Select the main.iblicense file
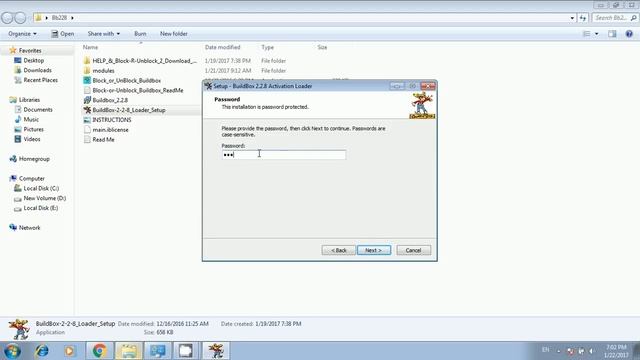The image size is (640, 360). [106, 130]
